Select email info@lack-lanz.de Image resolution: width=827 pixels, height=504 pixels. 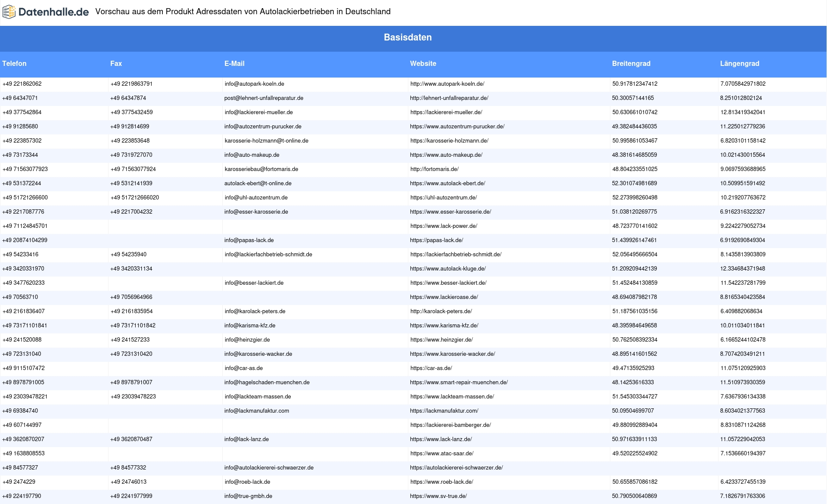point(246,439)
